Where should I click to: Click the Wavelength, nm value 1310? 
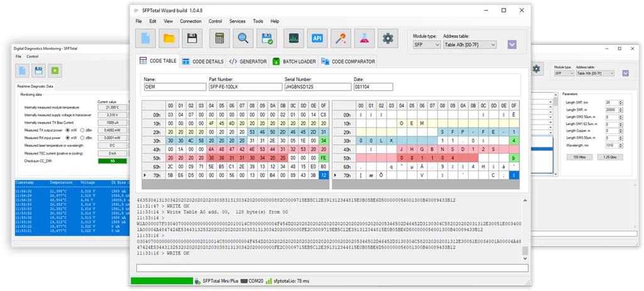pos(611,145)
